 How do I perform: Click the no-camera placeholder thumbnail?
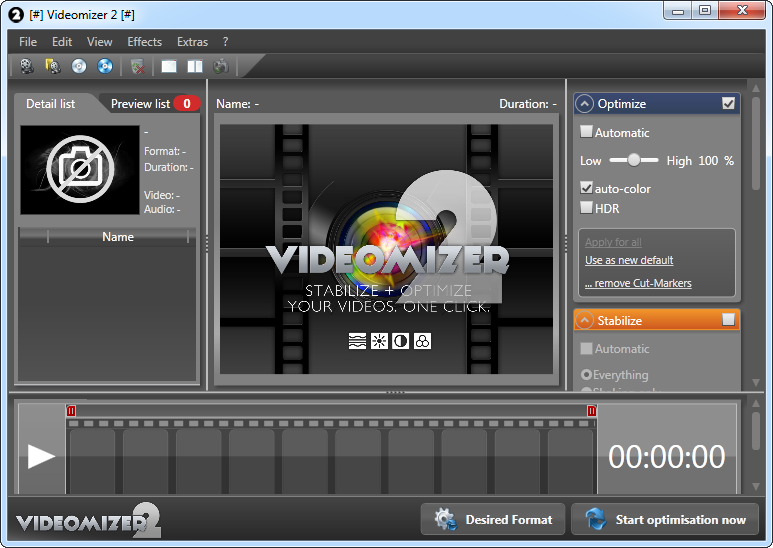(80, 170)
